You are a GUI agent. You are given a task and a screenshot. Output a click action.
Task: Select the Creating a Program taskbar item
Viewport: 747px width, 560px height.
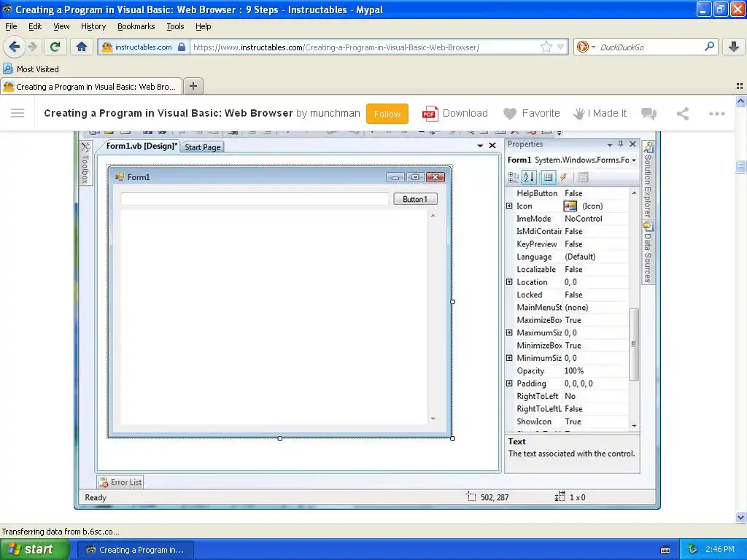tap(135, 550)
